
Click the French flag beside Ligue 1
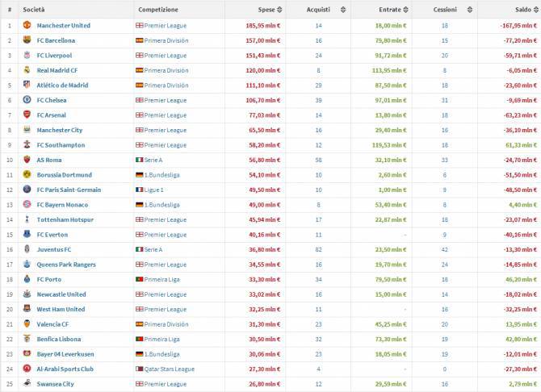[139, 190]
